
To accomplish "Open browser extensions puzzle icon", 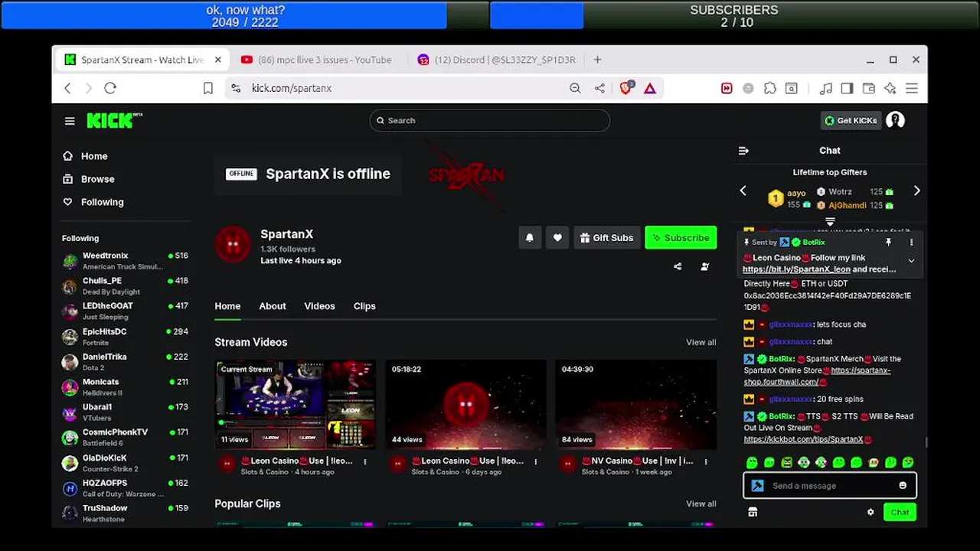I will coord(770,88).
